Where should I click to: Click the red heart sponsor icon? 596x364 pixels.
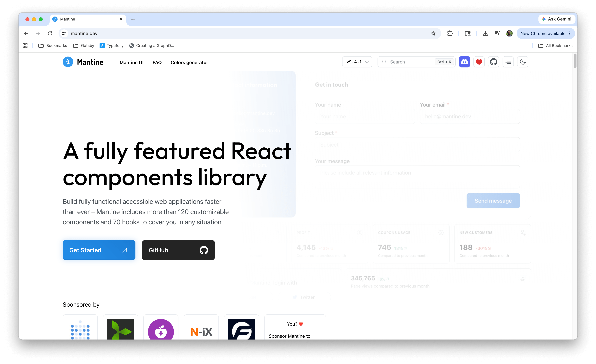[x=479, y=62]
